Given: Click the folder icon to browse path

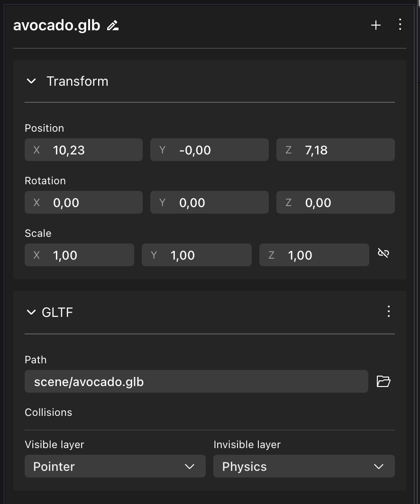Looking at the screenshot, I should coord(383,381).
